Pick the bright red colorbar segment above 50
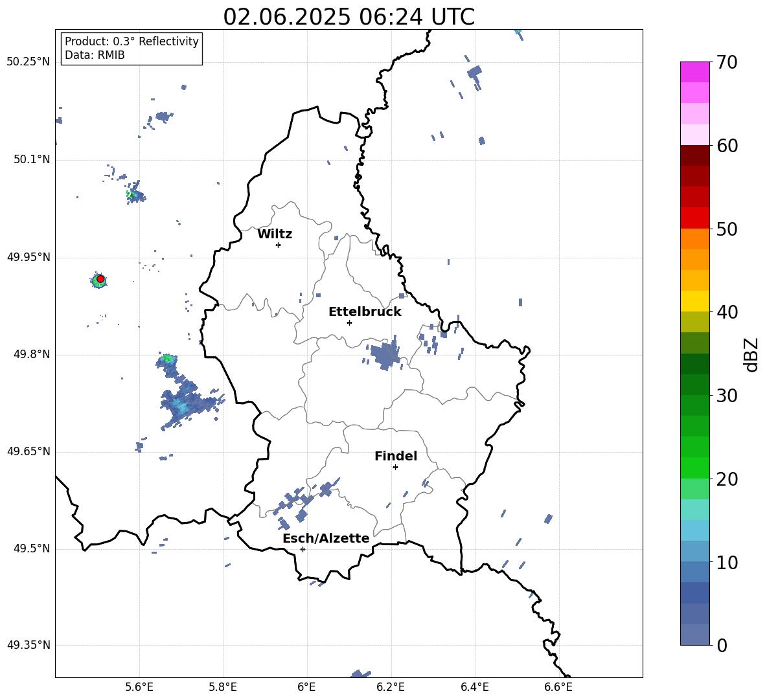Viewport: 767px width, 700px height. [x=694, y=218]
